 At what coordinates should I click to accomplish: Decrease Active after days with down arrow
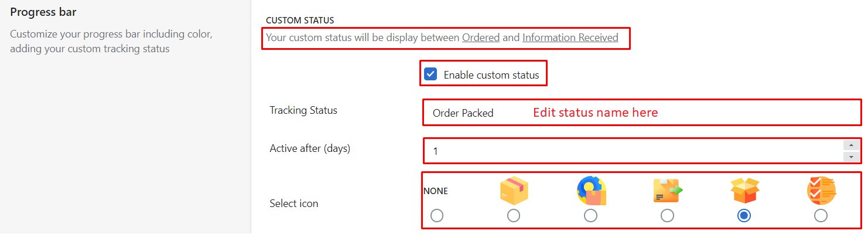[x=851, y=157]
